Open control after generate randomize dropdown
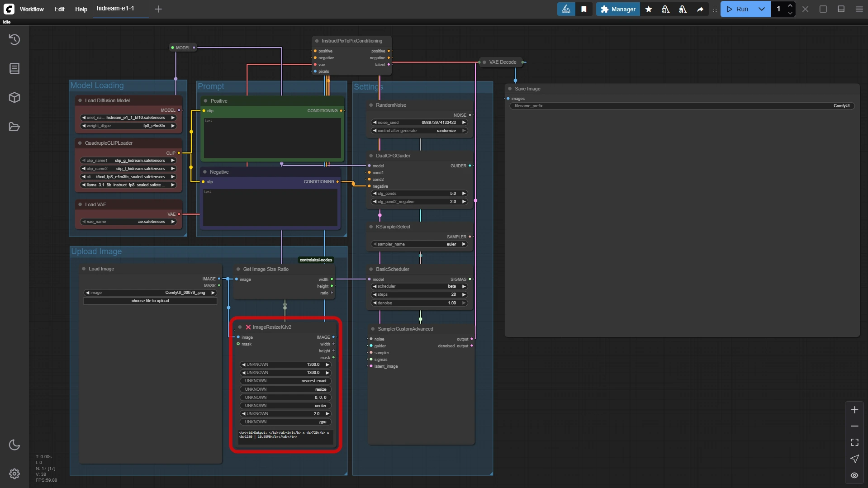The image size is (868, 488). [419, 131]
